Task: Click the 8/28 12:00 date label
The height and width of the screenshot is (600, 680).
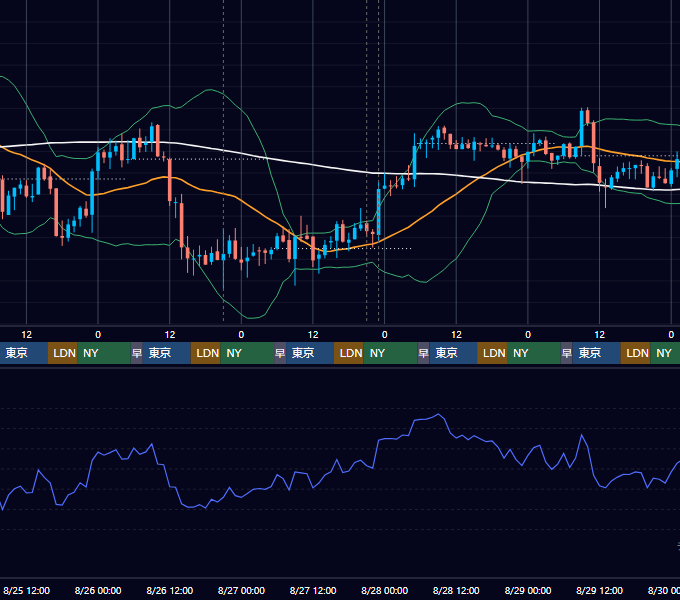Action: pos(456,590)
